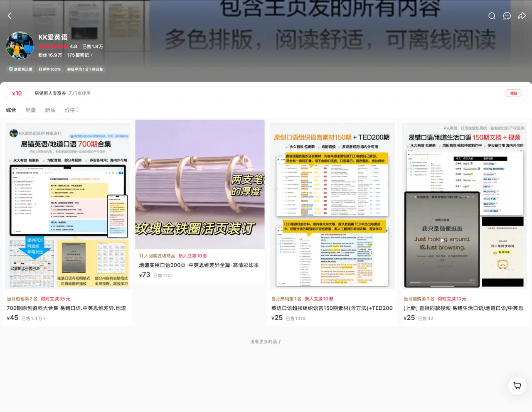Open KK爱英语 store avatar
Screen dimensions: 532x412
(x=20, y=45)
